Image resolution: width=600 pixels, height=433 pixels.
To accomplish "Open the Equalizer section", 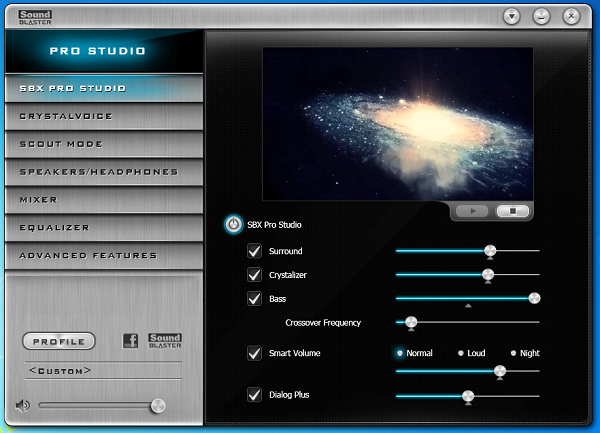I will pyautogui.click(x=104, y=228).
